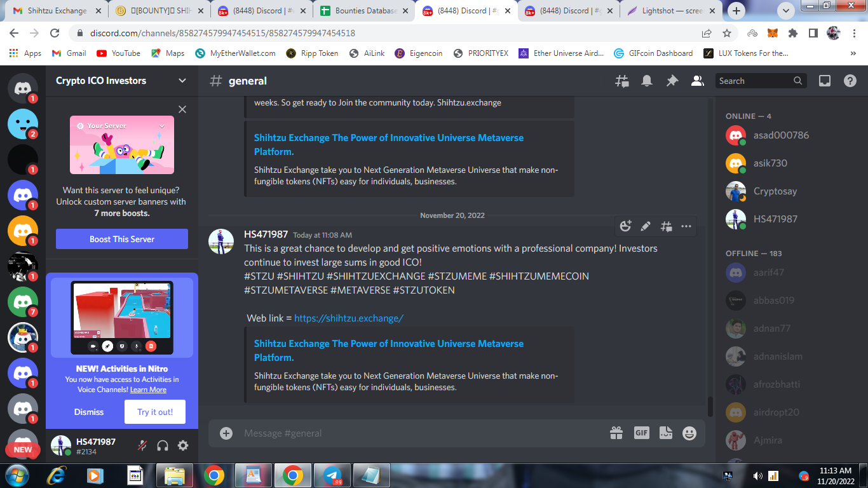Click HS471987 username in message
Viewport: 868px width, 488px height.
point(266,234)
